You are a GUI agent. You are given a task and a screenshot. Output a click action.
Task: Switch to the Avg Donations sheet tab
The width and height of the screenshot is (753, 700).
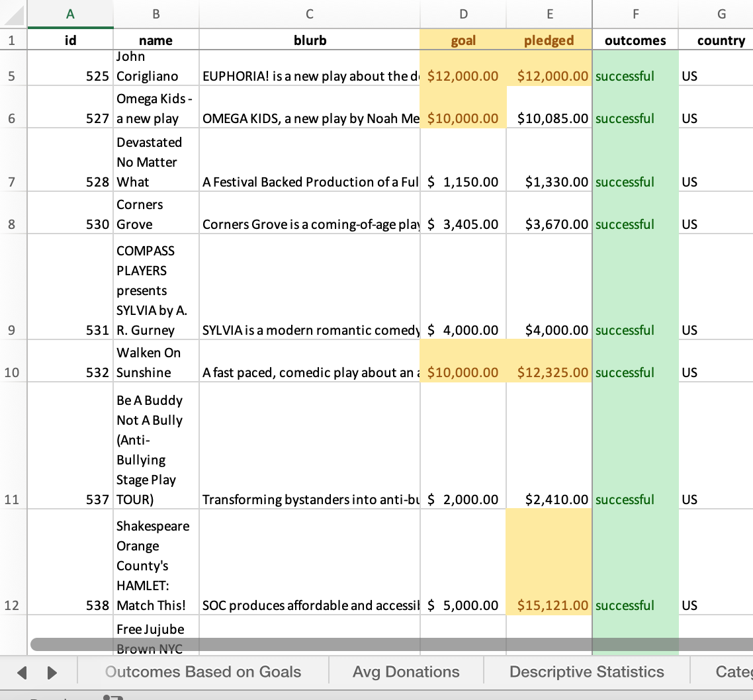(x=406, y=672)
